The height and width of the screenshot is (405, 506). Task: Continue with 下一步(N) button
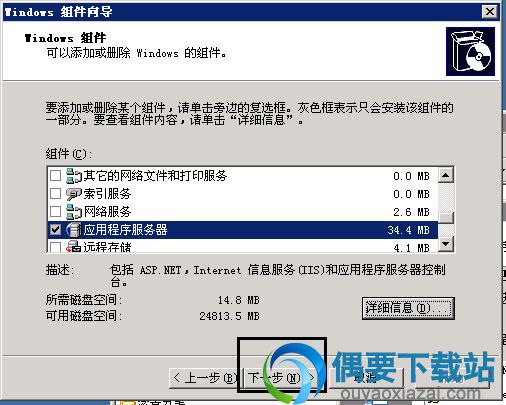tap(282, 378)
